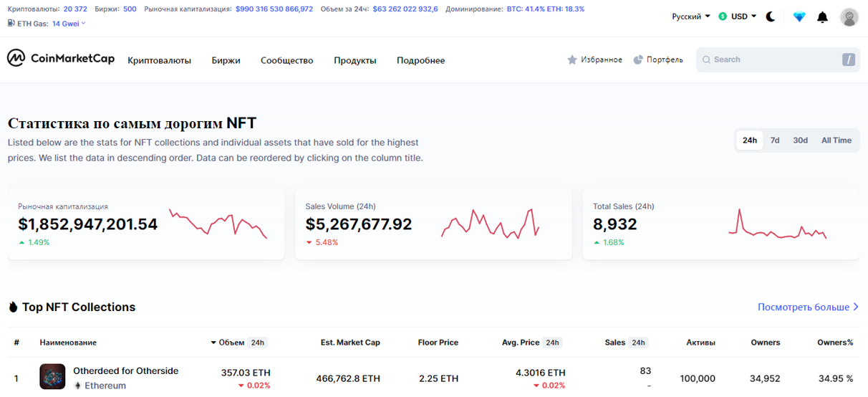The width and height of the screenshot is (868, 397).
Task: Click the 34,952 owners cell
Action: tap(766, 378)
